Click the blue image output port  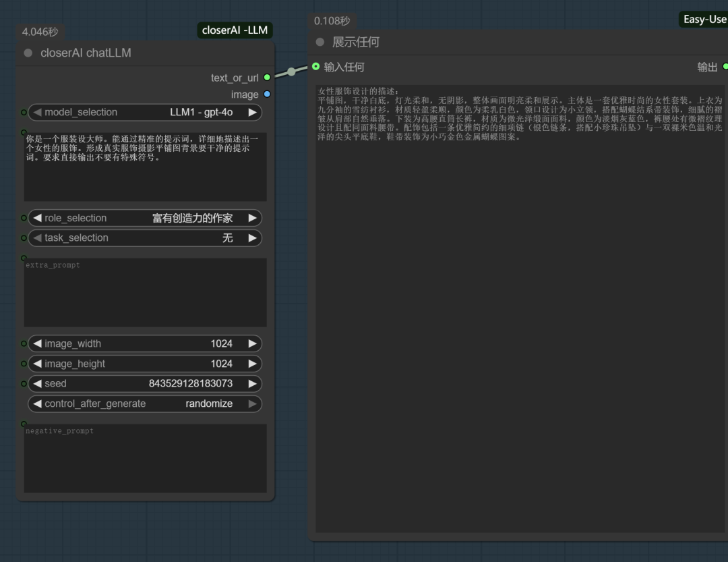267,94
